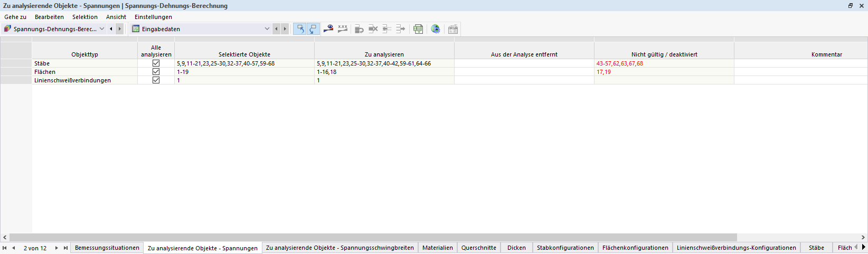This screenshot has width=868, height=254.
Task: Select the Linienschweißverbindungen row
Action: point(16,80)
